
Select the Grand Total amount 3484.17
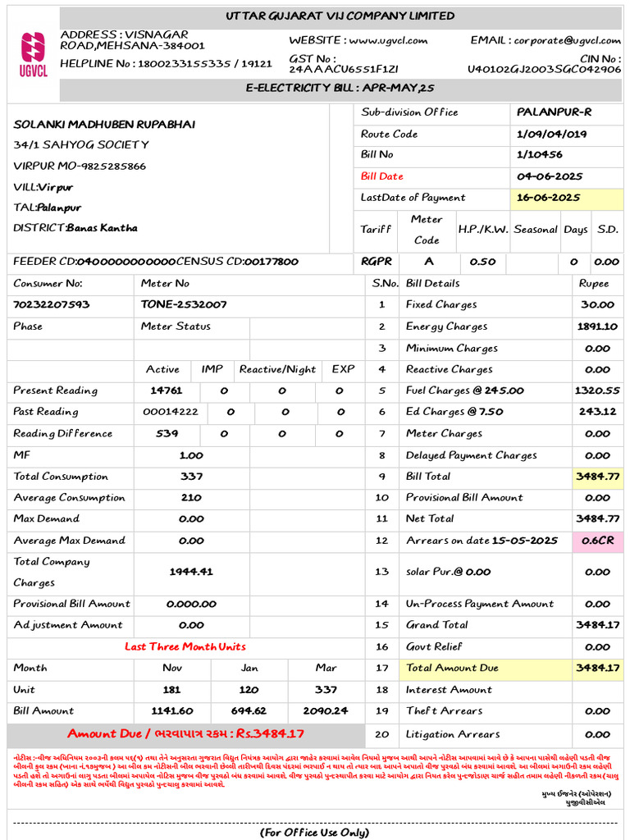[x=597, y=625]
